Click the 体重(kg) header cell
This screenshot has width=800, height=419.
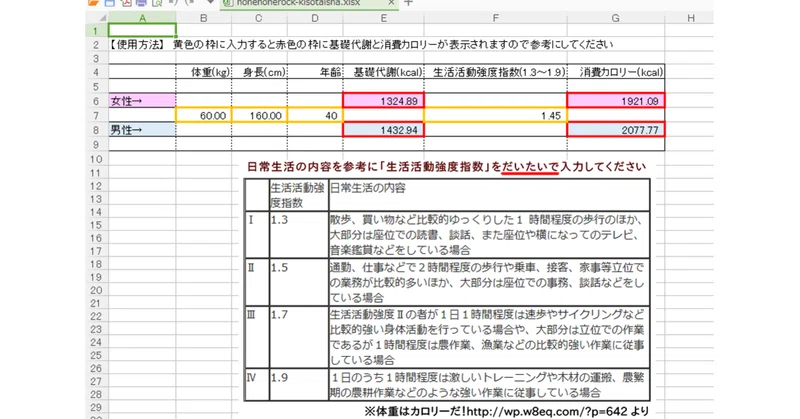pyautogui.click(x=204, y=72)
